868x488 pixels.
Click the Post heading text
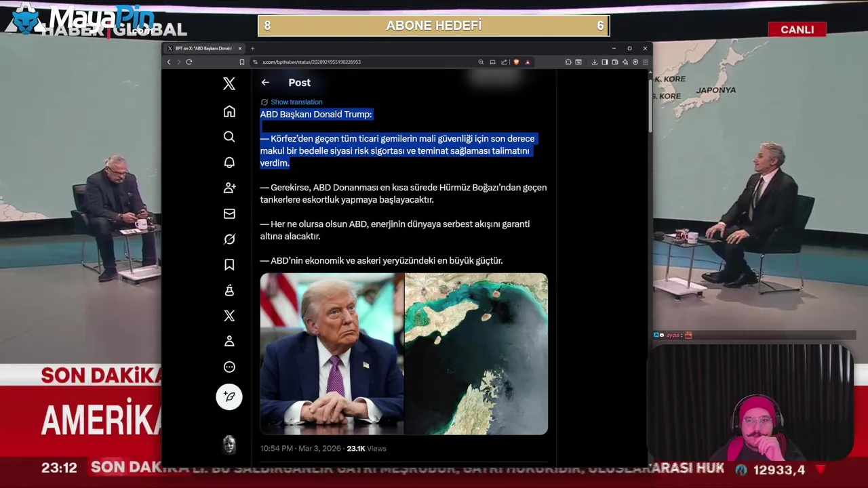pyautogui.click(x=299, y=83)
